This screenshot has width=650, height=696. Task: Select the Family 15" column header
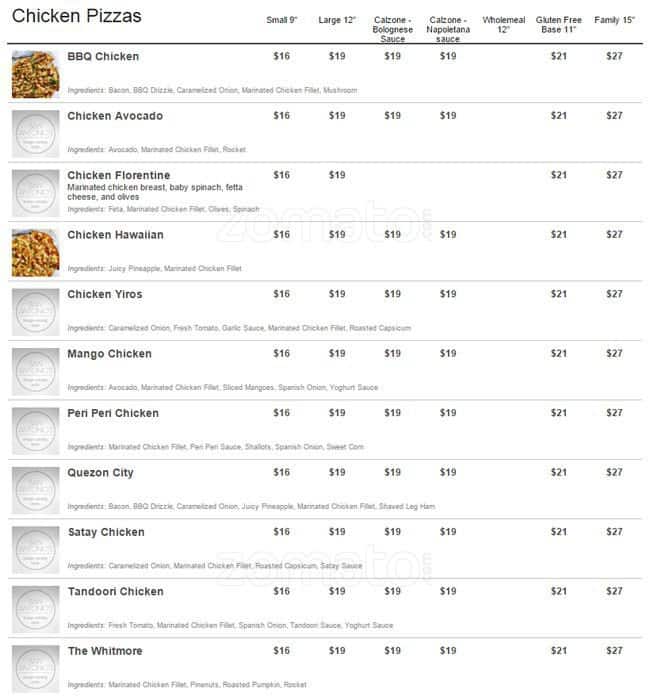coord(614,20)
